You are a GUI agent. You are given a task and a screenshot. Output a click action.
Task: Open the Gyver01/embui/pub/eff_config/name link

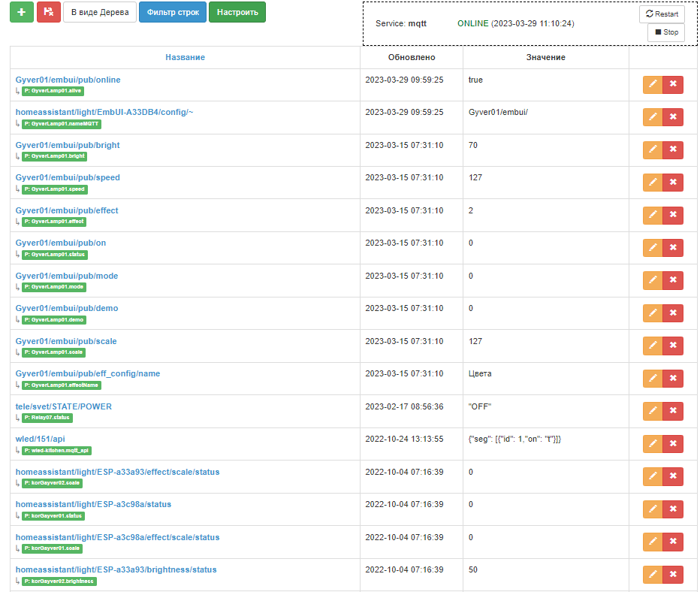pos(88,373)
